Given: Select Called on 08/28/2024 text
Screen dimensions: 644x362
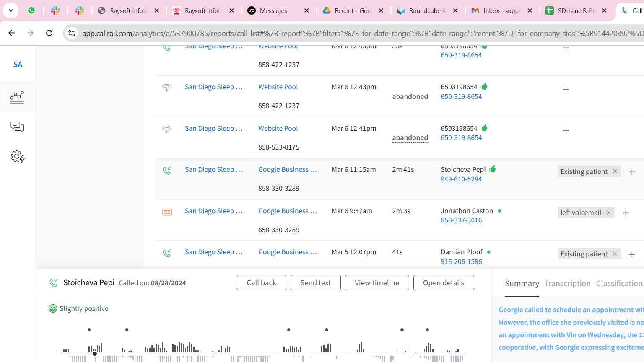Looking at the screenshot, I should point(152,283).
